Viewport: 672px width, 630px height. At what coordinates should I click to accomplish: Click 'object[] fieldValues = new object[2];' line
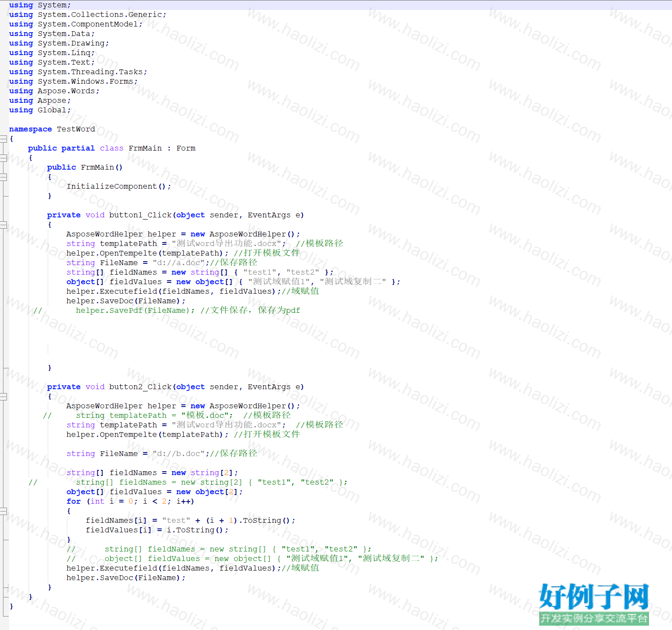[155, 492]
